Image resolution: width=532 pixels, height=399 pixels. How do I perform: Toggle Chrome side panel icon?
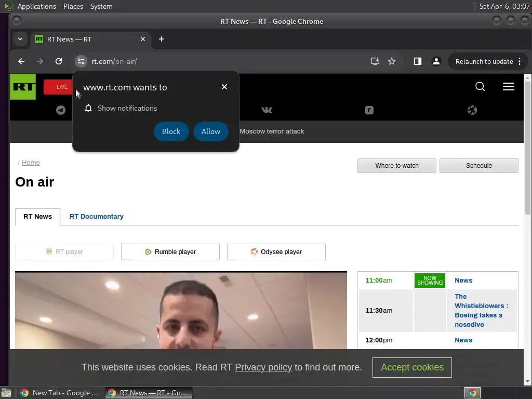[x=417, y=61]
